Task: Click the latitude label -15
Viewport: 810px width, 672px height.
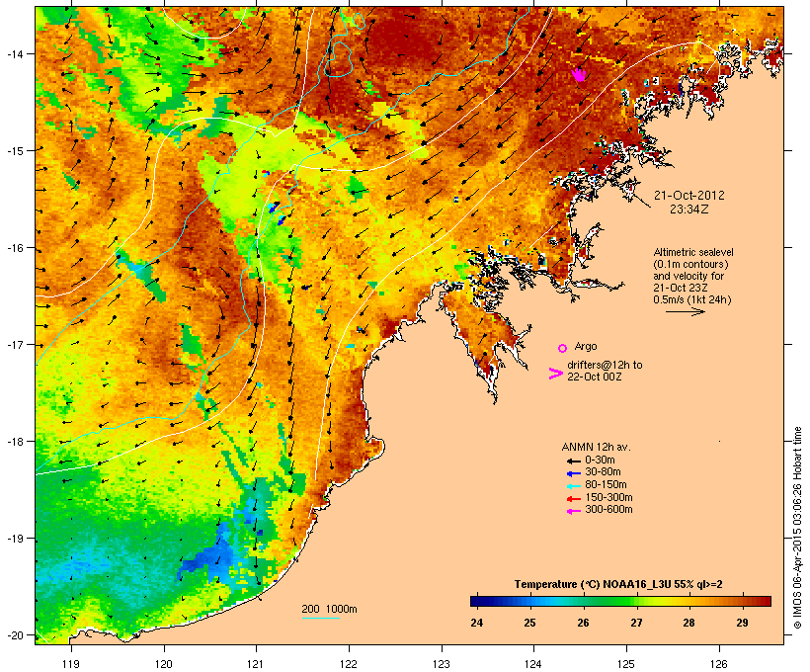Action: pos(14,151)
